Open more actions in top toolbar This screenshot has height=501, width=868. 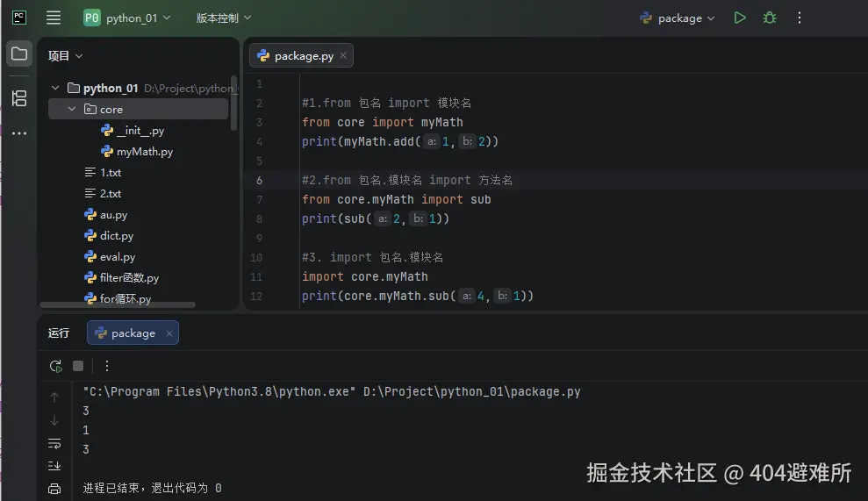[x=800, y=18]
